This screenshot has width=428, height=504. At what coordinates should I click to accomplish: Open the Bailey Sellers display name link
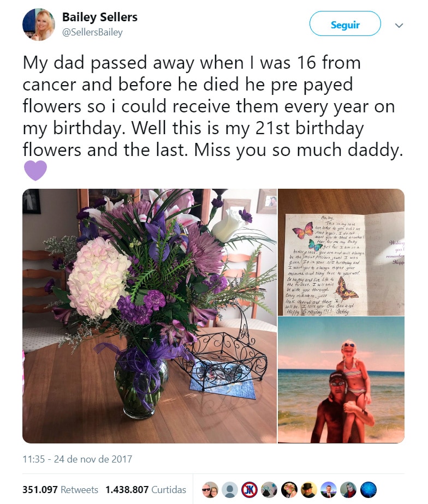coord(100,17)
